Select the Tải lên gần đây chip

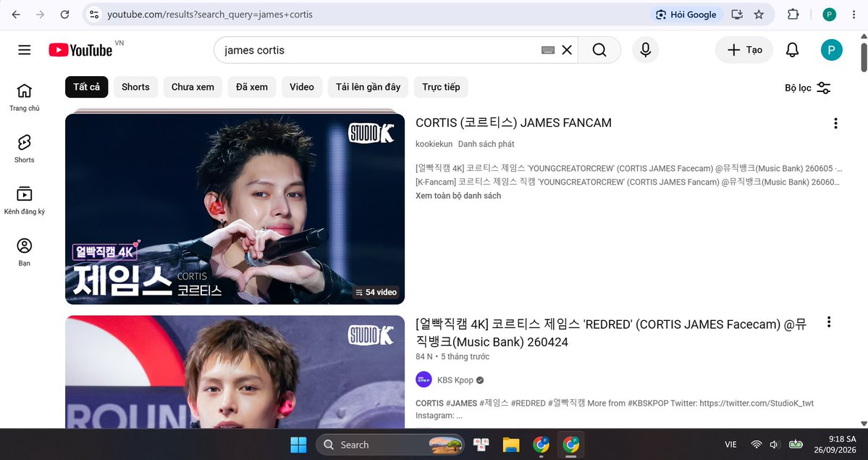[368, 87]
